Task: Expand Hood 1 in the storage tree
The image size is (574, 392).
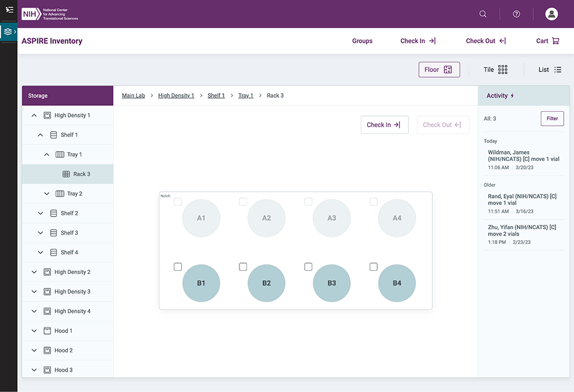Action: (34, 331)
